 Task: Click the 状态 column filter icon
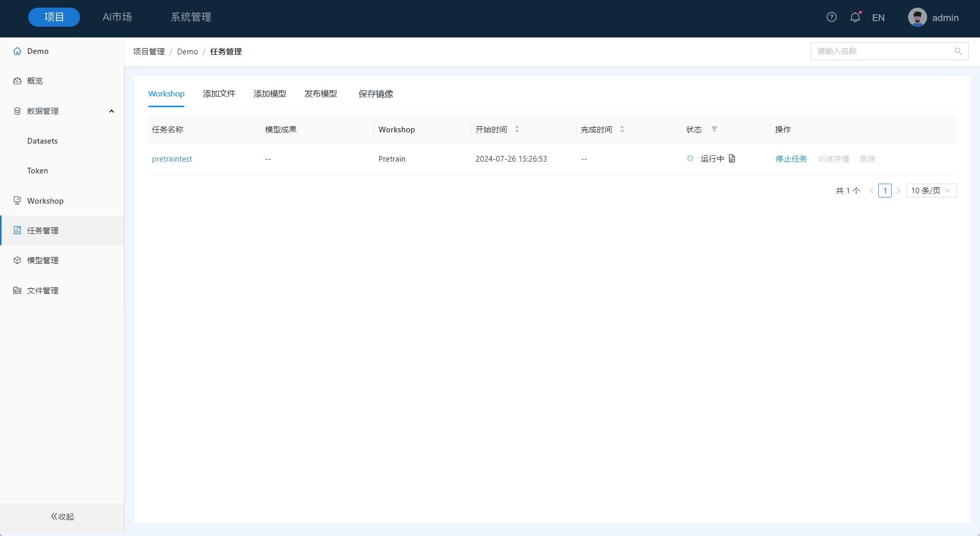pos(714,129)
